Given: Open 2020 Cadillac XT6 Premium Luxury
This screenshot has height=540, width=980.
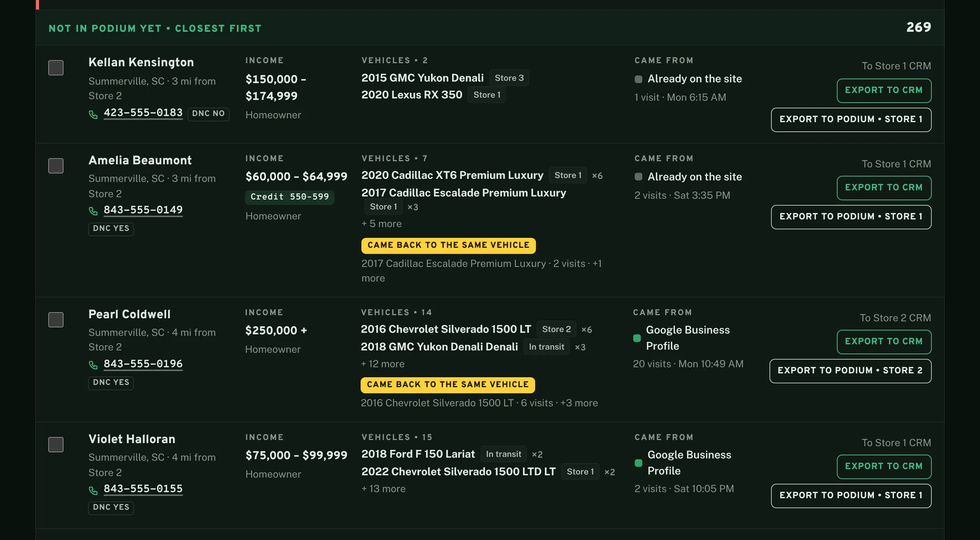Looking at the screenshot, I should 452,175.
